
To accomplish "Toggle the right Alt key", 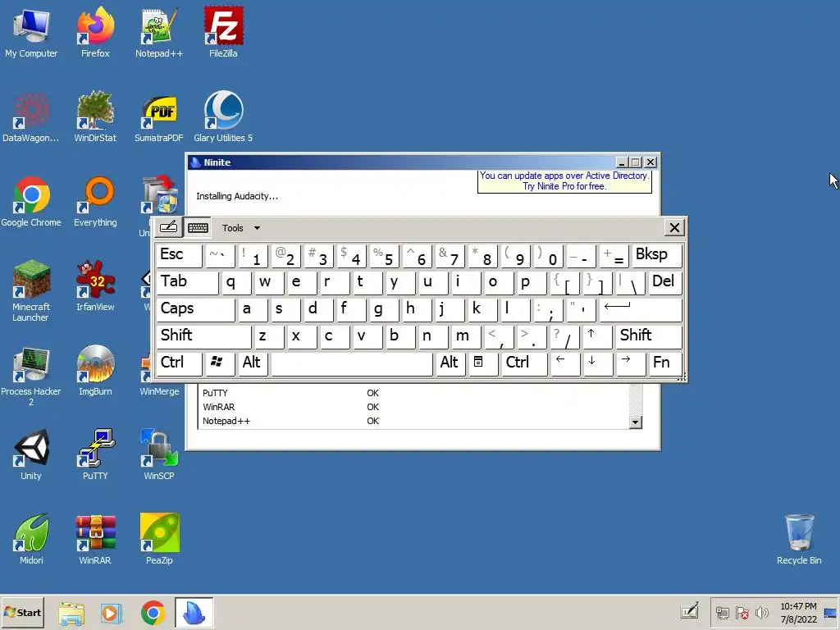I will pyautogui.click(x=450, y=363).
